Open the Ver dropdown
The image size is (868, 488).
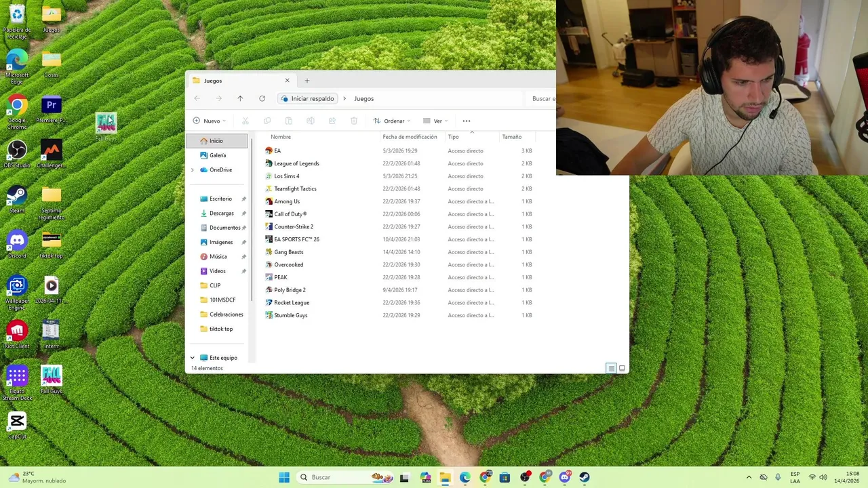(x=435, y=121)
